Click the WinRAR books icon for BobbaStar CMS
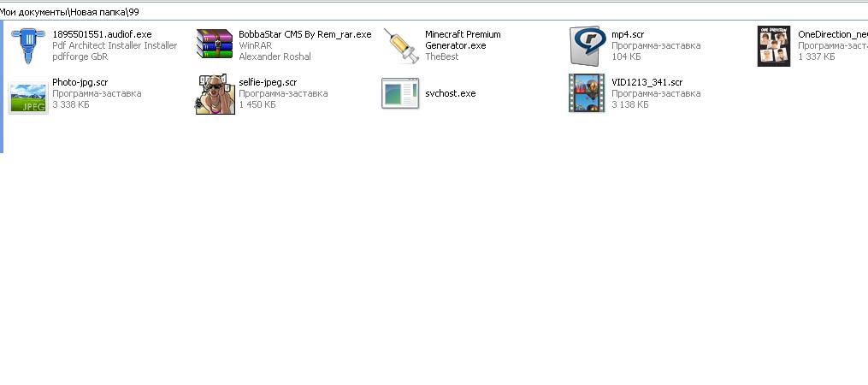The image size is (868, 385). click(215, 45)
